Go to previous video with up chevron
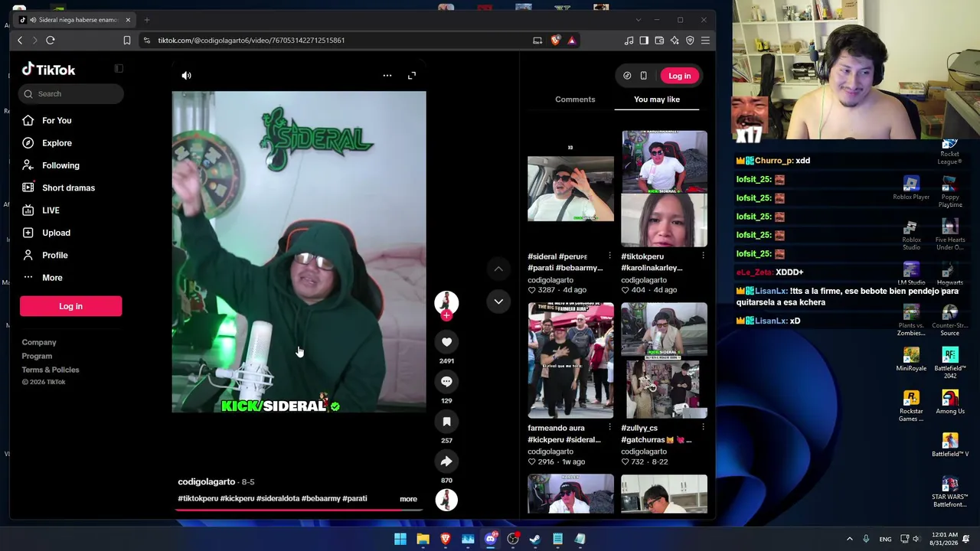This screenshot has width=980, height=551. tap(498, 269)
